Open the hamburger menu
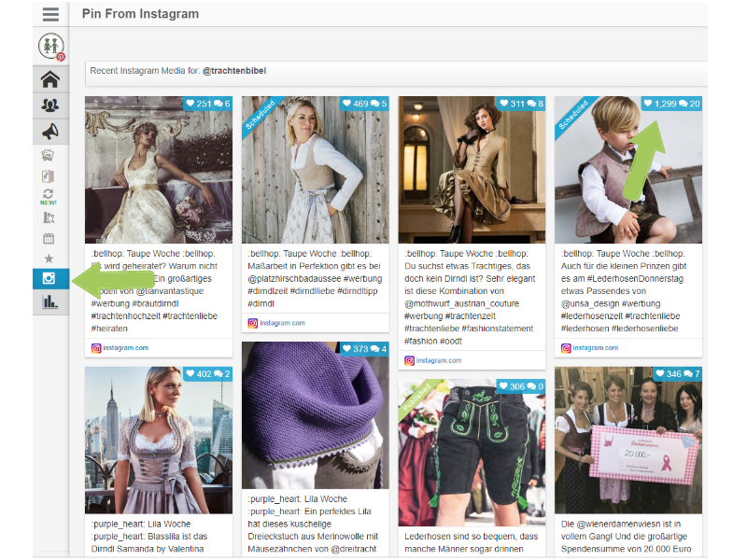 [50, 14]
